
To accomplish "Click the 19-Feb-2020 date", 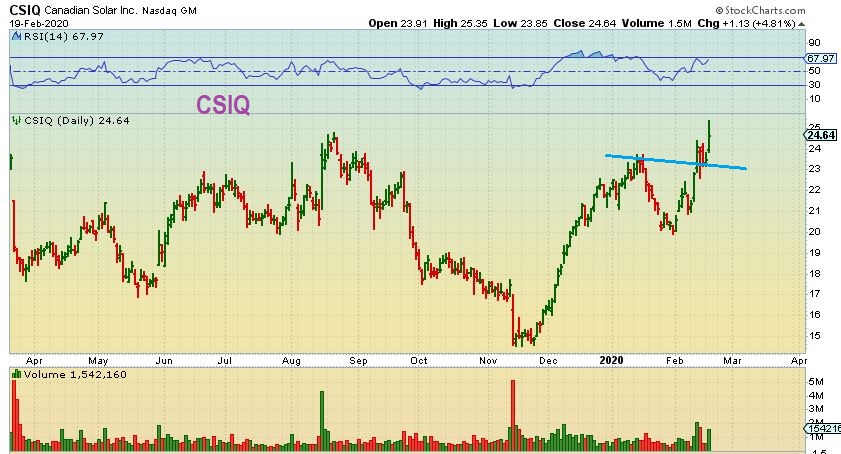I will (39, 24).
